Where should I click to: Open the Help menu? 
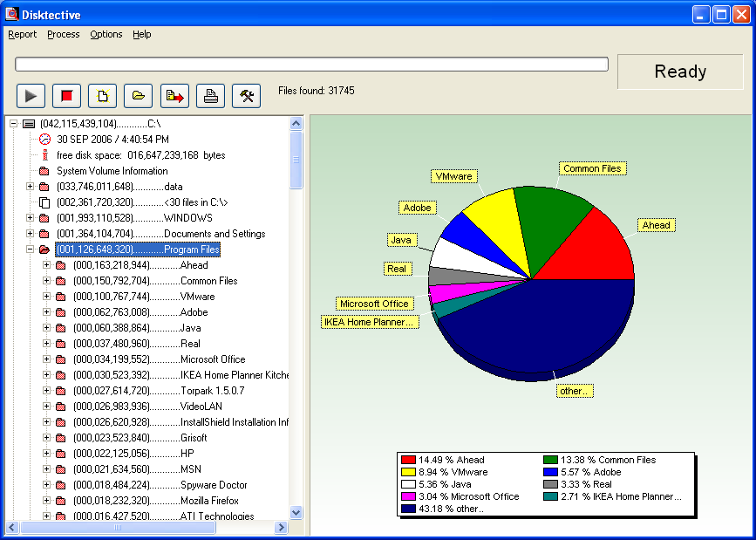pyautogui.click(x=142, y=34)
